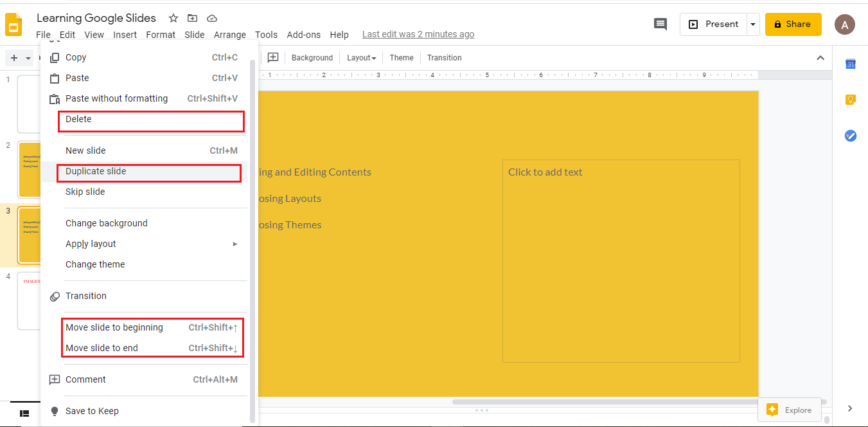Click the Explore button
Image resolution: width=868 pixels, height=427 pixels.
point(789,410)
